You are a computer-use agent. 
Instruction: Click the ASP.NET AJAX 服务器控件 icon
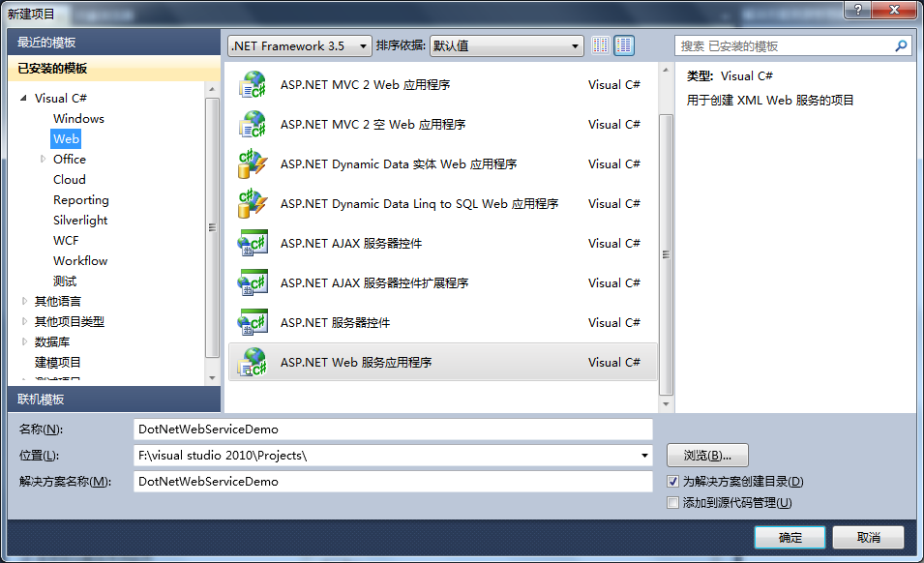point(253,243)
